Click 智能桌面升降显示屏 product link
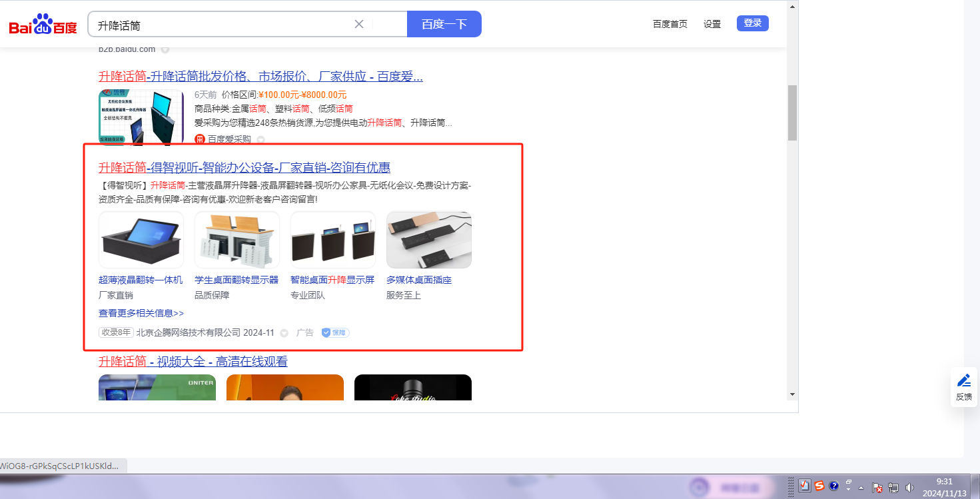This screenshot has height=499, width=980. pos(332,280)
